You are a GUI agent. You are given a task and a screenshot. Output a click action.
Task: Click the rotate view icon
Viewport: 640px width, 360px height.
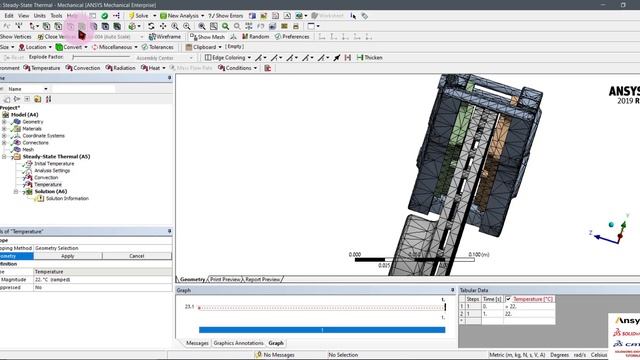[151, 26]
